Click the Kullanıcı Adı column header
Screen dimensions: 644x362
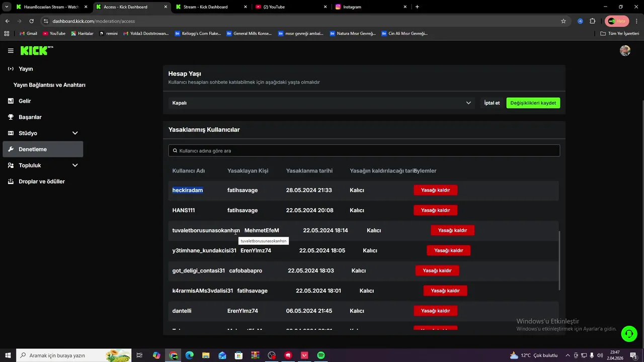coord(188,171)
